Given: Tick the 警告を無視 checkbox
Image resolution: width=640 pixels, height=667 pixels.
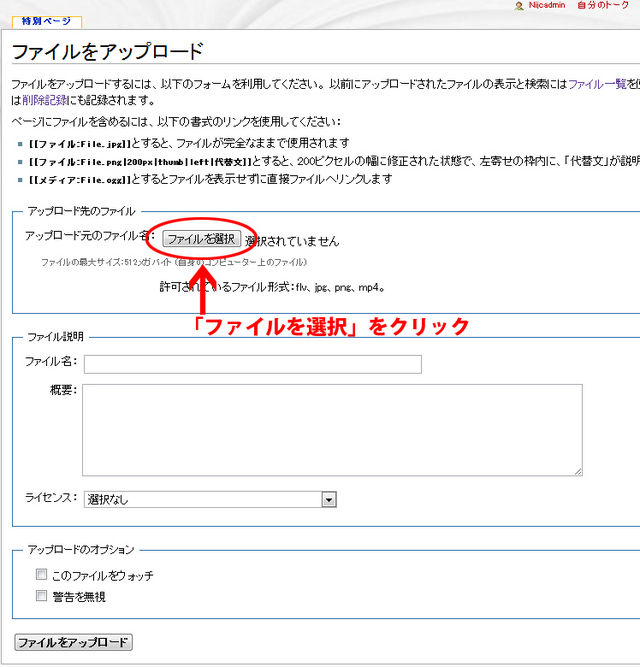Looking at the screenshot, I should pos(41,596).
